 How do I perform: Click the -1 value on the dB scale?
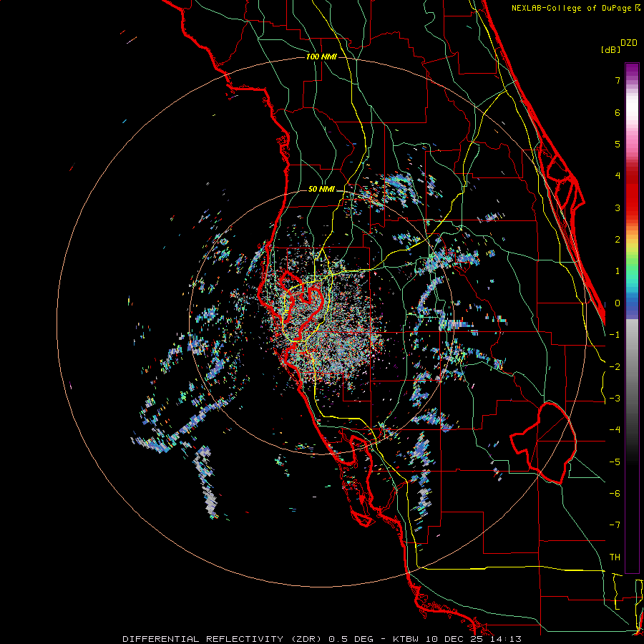pyautogui.click(x=615, y=335)
